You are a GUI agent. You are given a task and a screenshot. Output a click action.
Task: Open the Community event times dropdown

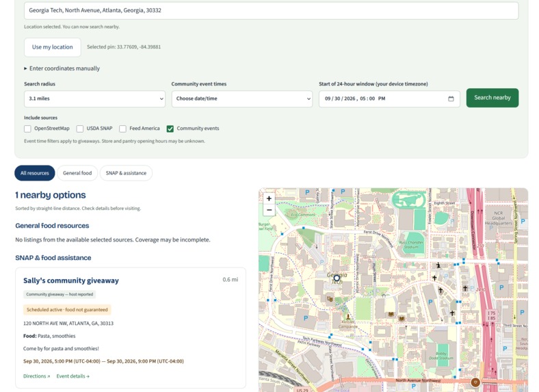pyautogui.click(x=242, y=99)
